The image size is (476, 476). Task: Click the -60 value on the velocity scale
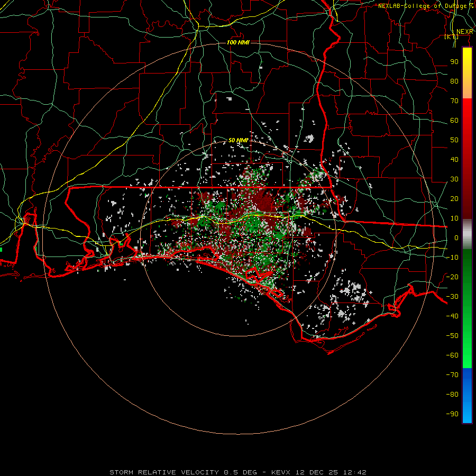452,355
